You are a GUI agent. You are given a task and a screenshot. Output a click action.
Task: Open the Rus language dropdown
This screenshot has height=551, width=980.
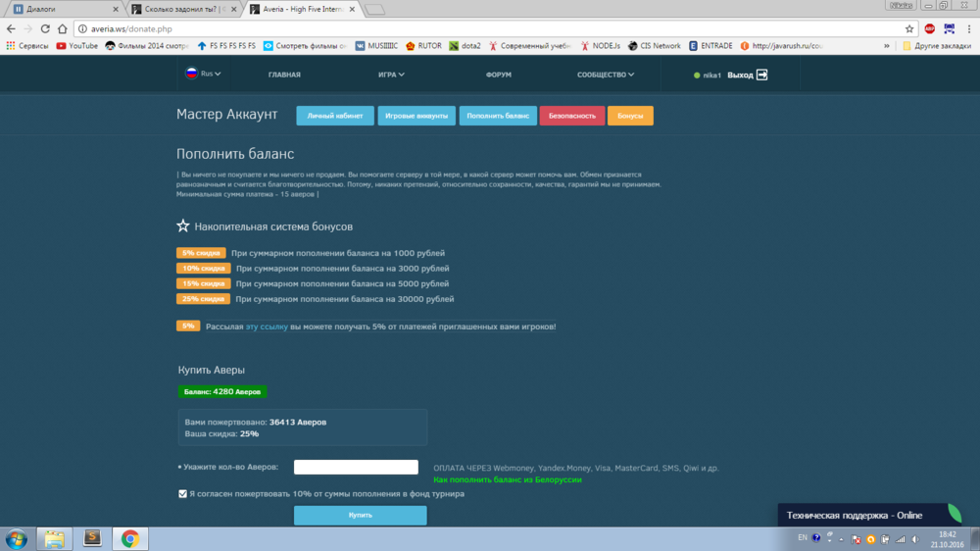204,74
